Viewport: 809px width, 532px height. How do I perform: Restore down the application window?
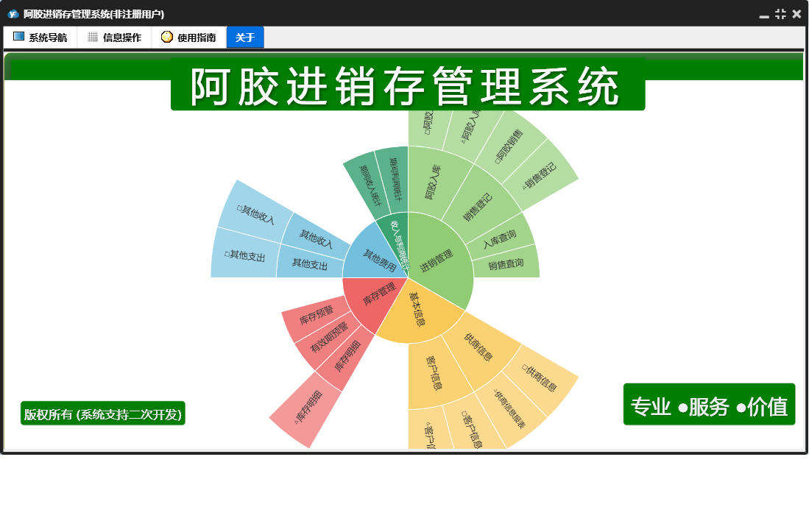780,15
